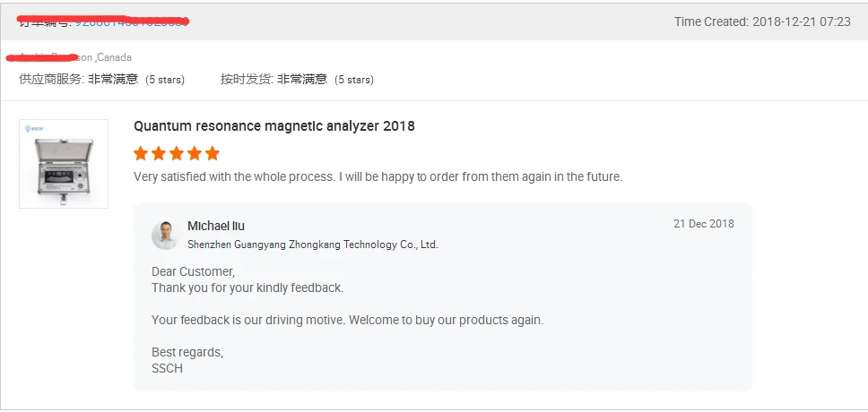Click the Michael liu seller name
This screenshot has width=868, height=412.
pos(216,226)
